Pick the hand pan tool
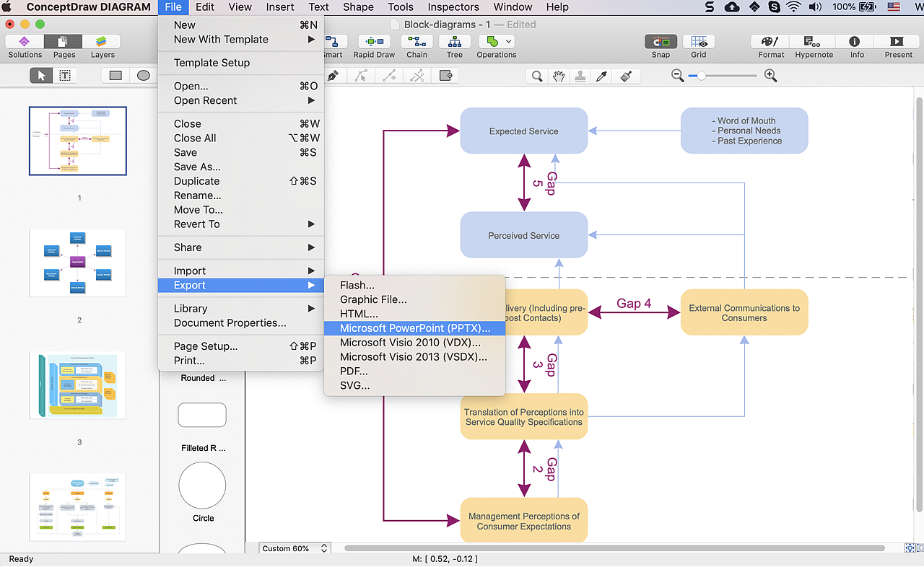Viewport: 924px width, 567px height. (559, 76)
